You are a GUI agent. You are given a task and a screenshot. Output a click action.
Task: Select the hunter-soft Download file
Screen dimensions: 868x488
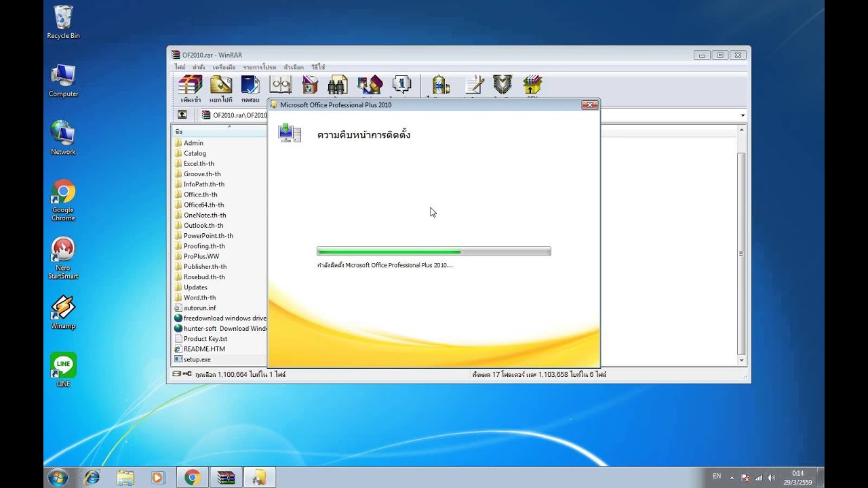click(220, 329)
